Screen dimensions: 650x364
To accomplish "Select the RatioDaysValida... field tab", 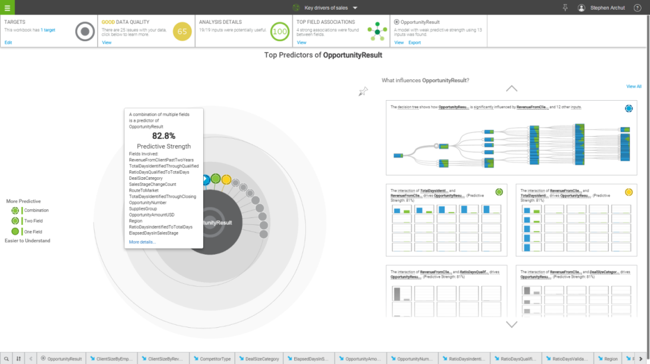I will [x=567, y=359].
